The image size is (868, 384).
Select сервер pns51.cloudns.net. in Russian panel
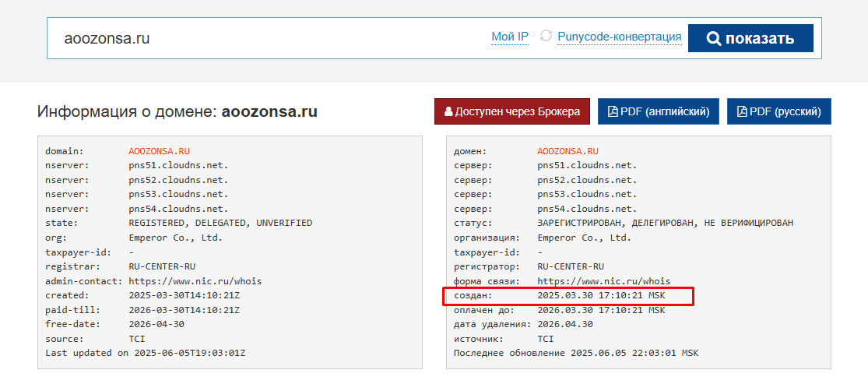[587, 165]
